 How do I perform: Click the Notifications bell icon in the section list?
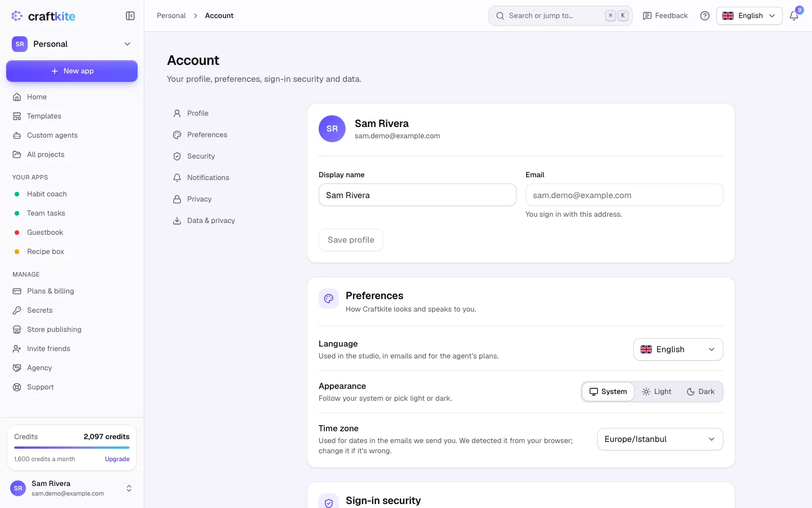pyautogui.click(x=177, y=178)
